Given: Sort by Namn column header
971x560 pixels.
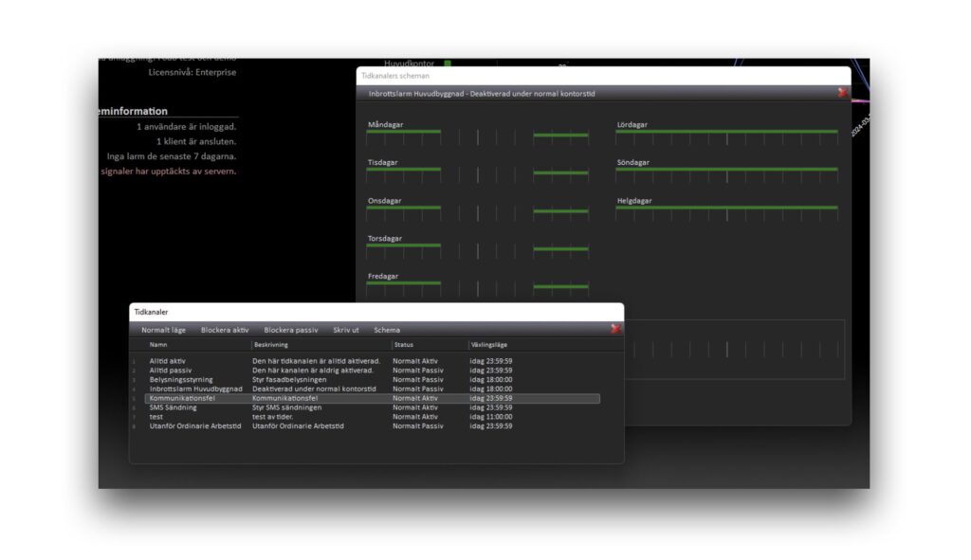Looking at the screenshot, I should (158, 345).
